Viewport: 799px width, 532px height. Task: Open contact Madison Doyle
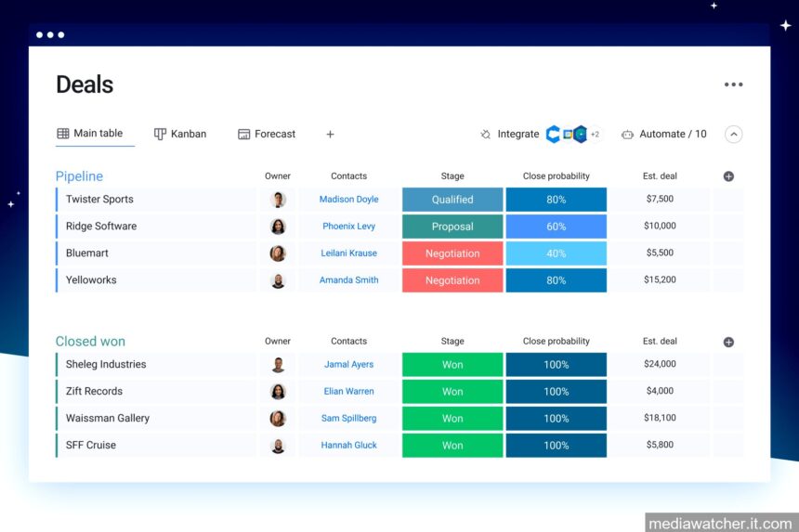point(349,199)
